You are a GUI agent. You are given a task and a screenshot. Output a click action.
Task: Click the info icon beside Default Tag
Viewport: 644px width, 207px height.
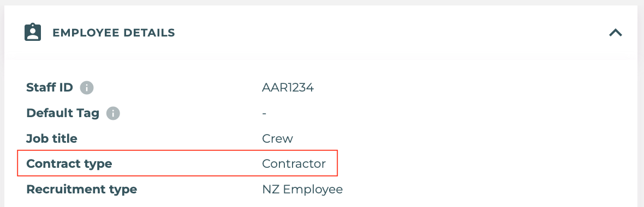point(113,113)
